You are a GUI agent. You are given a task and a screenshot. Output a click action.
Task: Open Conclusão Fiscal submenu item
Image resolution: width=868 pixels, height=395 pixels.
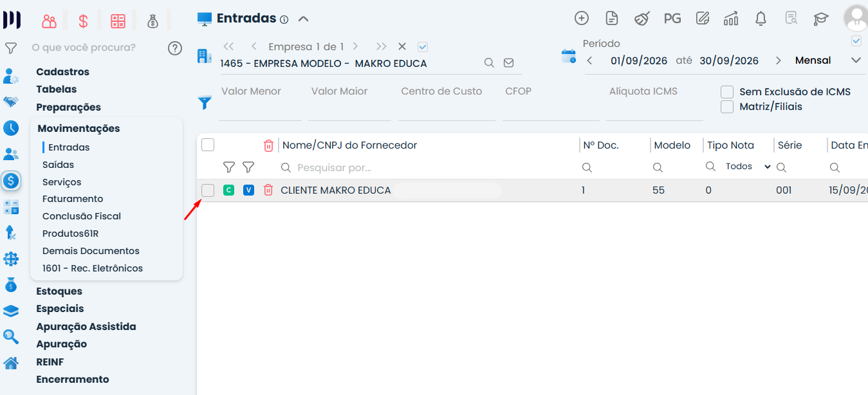[82, 216]
